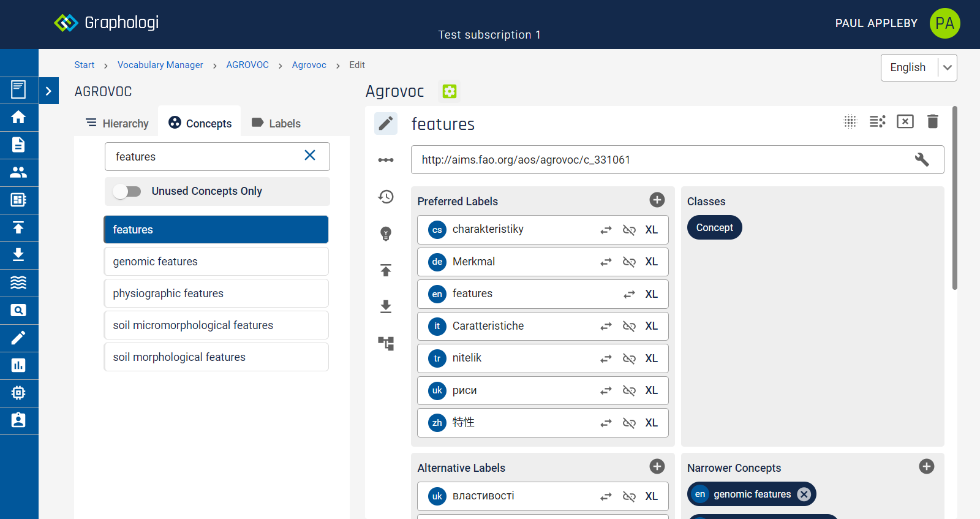Open the ID badge icon in sidebar
Image resolution: width=980 pixels, height=519 pixels.
tap(18, 420)
